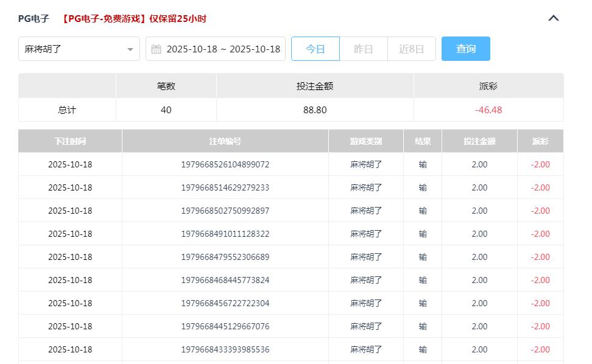This screenshot has width=592, height=364.
Task: Select bet number 1979668526104899072 in first row
Action: (x=224, y=164)
